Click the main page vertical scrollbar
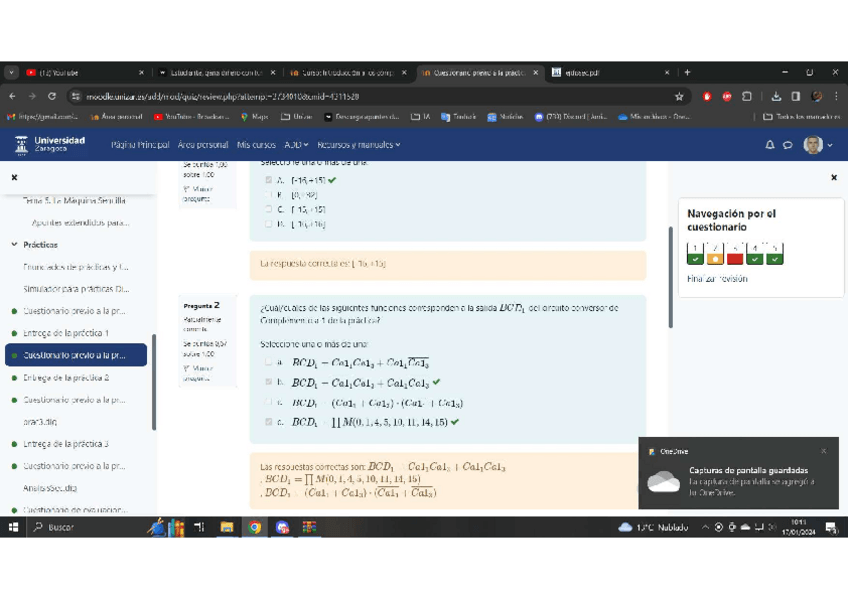Screen dimensions: 848x599 [x=671, y=277]
